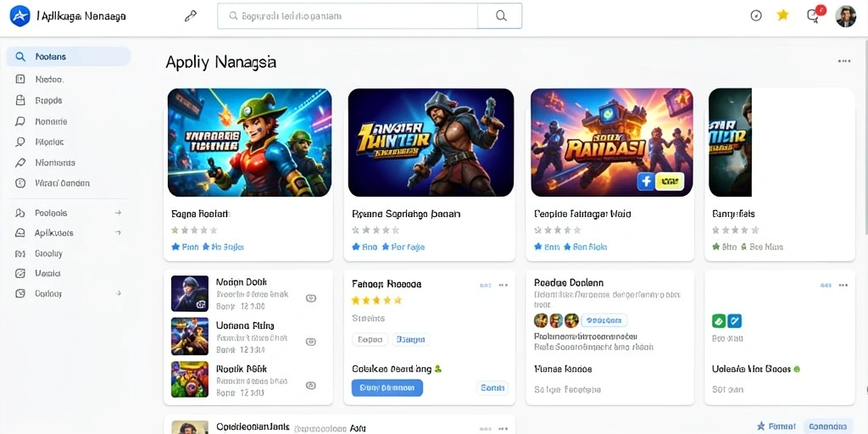Open the Hunter game thumbnail
Screen dimensions: 868x434
[431, 142]
